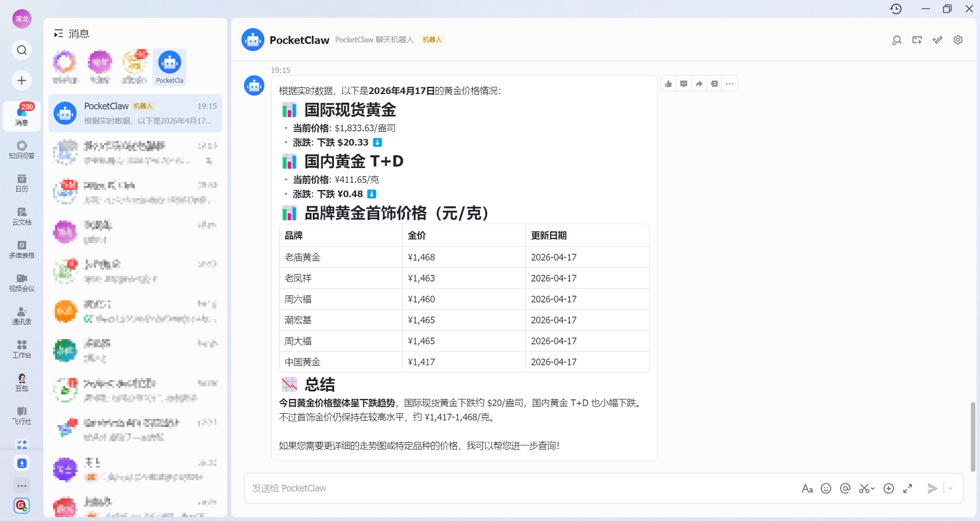
Task: Click the 总结 summary heading
Action: point(320,384)
